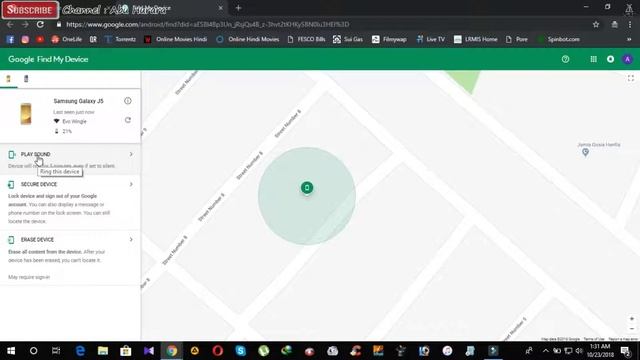Screen dimensions: 640x360
Task: Open the FESCO Bills bookmark
Action: [306, 39]
